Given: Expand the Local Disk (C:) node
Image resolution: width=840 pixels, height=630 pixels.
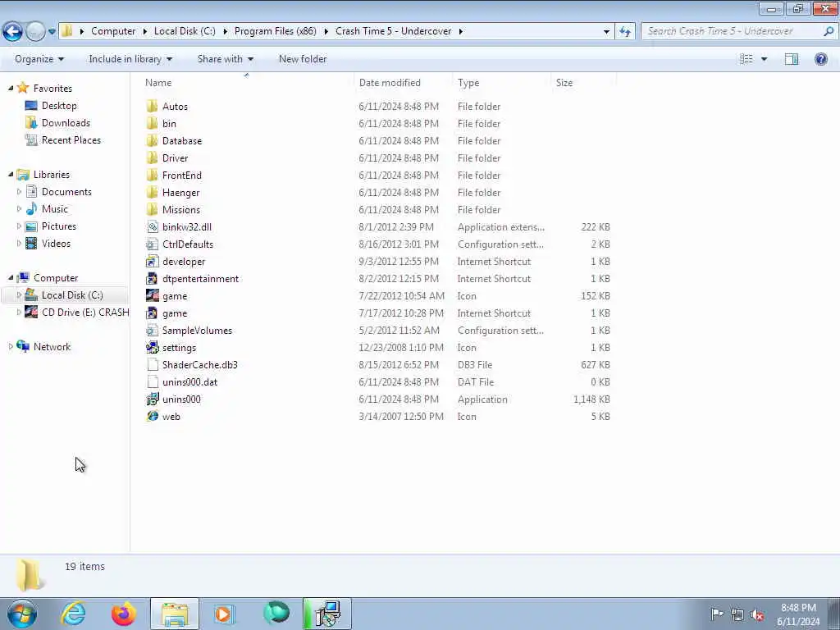Looking at the screenshot, I should (20, 294).
